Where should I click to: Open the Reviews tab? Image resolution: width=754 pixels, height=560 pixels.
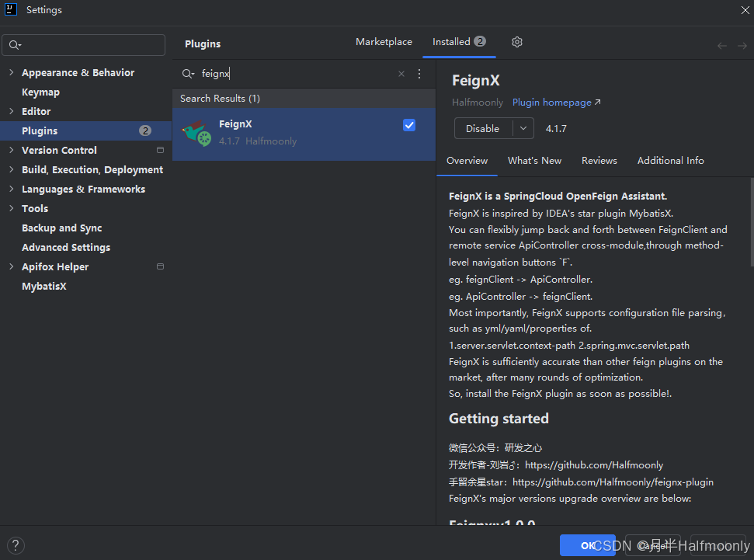pos(599,161)
